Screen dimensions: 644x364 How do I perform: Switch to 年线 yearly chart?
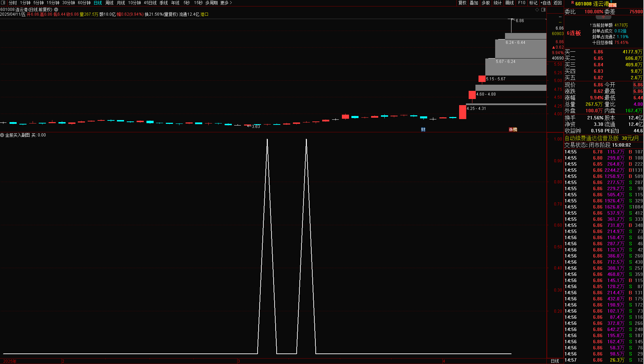(175, 3)
